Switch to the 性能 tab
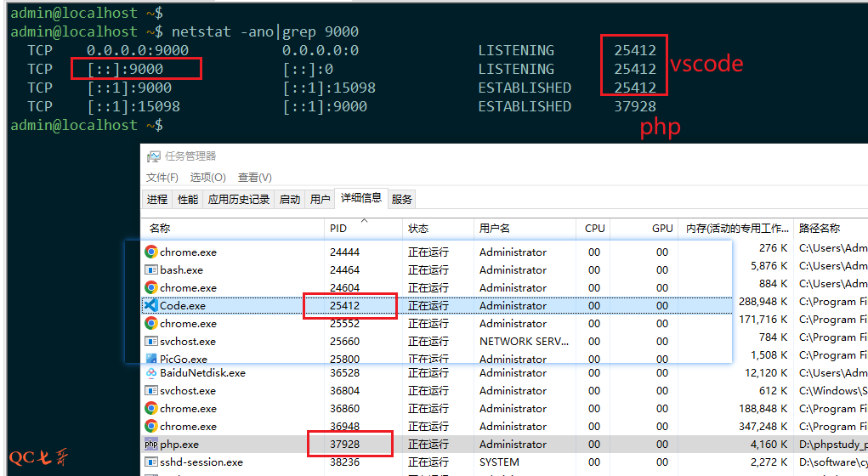Screen dimensions: 868x476 click(187, 200)
